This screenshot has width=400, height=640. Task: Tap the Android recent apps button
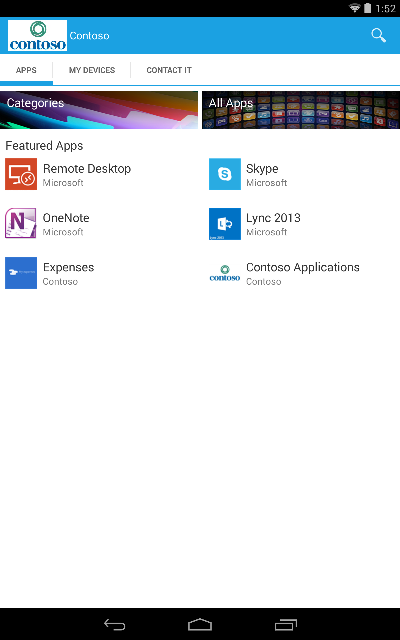[286, 624]
